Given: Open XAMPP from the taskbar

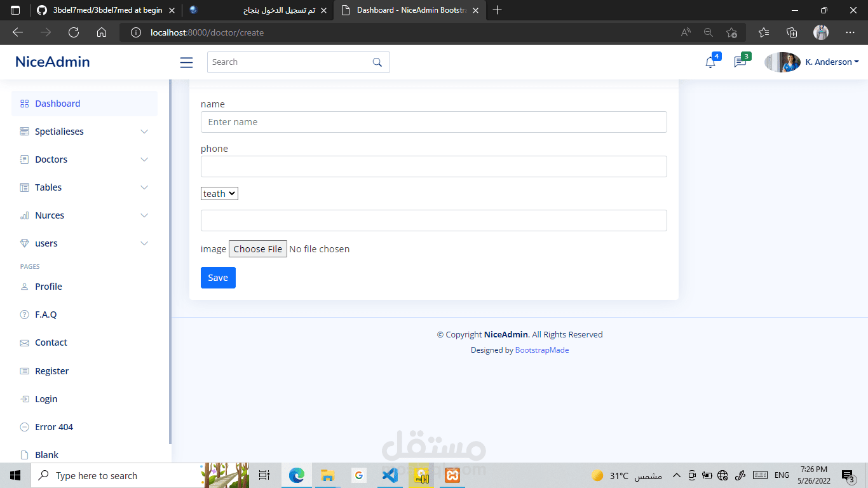Looking at the screenshot, I should coord(452,475).
